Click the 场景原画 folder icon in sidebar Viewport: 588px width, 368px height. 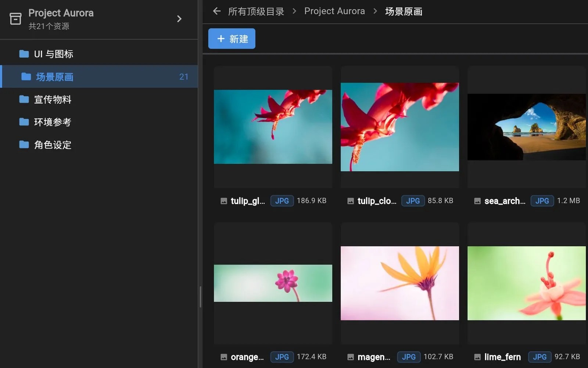pos(26,77)
